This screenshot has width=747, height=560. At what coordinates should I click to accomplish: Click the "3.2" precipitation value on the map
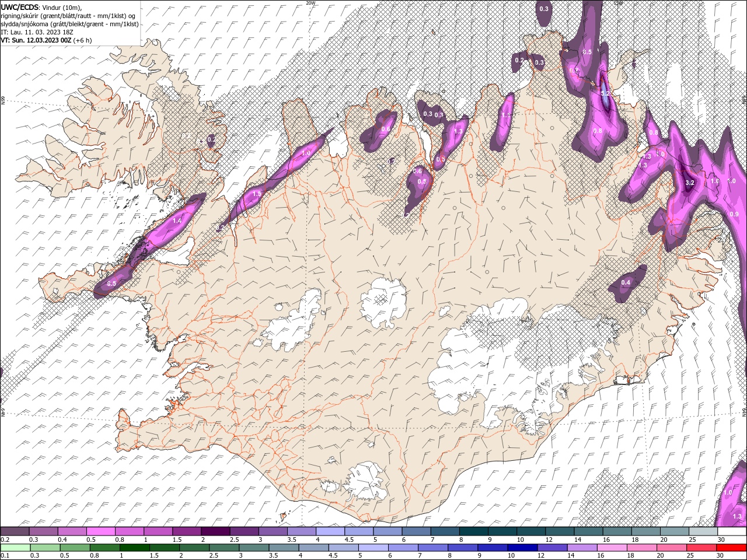tap(689, 183)
